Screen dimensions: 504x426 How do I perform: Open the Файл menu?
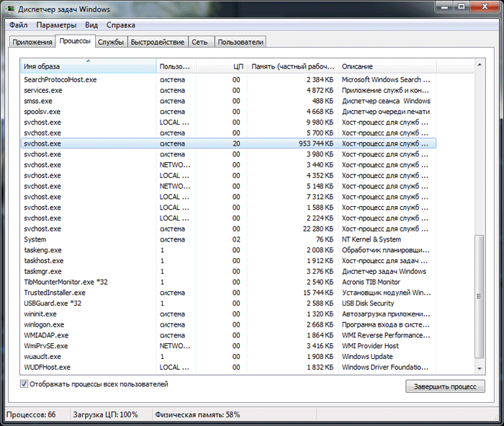(18, 25)
